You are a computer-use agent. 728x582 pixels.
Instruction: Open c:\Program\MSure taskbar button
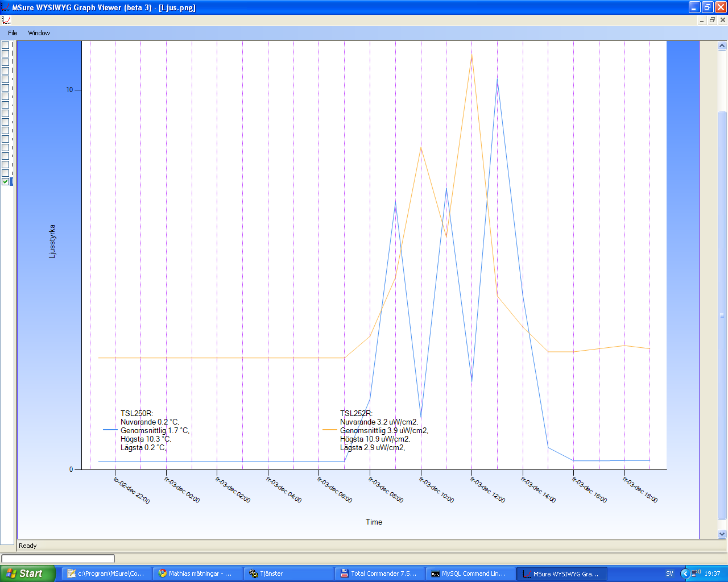[106, 573]
